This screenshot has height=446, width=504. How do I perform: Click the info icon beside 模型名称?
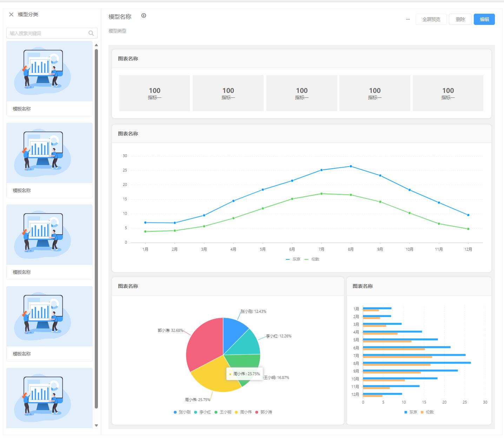coord(144,15)
